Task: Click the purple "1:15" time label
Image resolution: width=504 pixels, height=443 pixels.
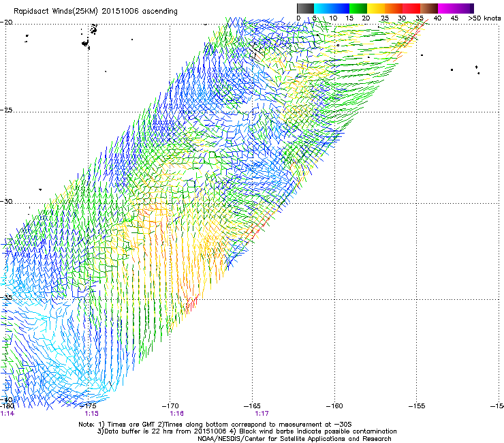Action: (x=92, y=414)
